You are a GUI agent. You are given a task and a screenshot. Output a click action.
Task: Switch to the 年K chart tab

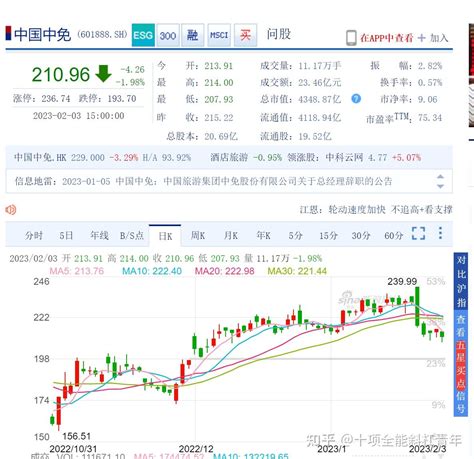pos(263,236)
